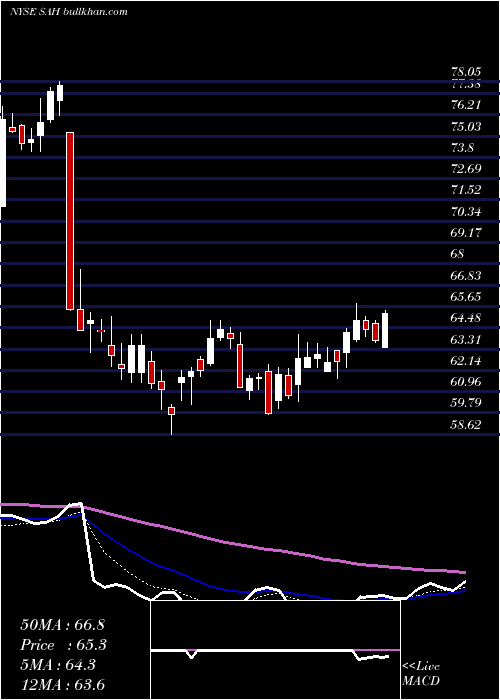This screenshot has height=700, width=500.
Task: Click the 63.31 price axis label
Action: point(466,339)
